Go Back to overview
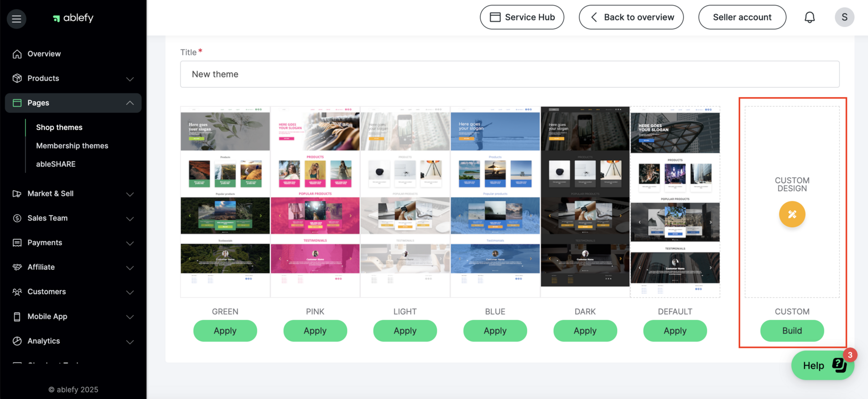This screenshot has width=868, height=399. pyautogui.click(x=631, y=17)
